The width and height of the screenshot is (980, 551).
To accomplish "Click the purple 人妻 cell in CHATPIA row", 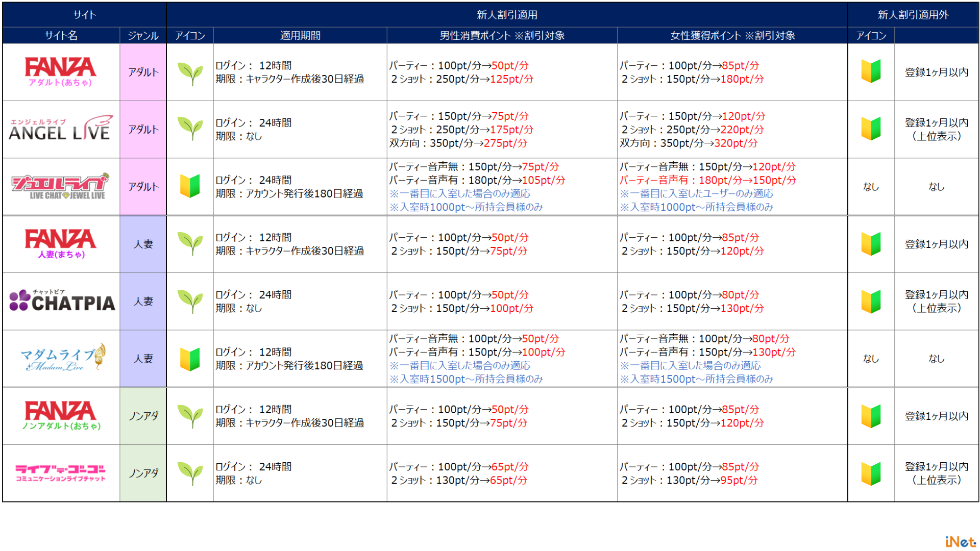I will pyautogui.click(x=143, y=301).
